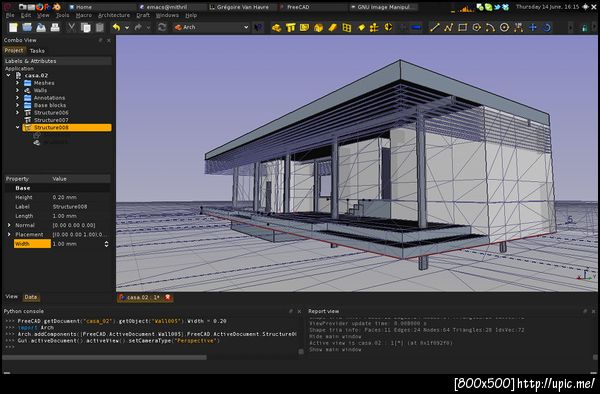Select the Draft Wire polyline tool

448,28
